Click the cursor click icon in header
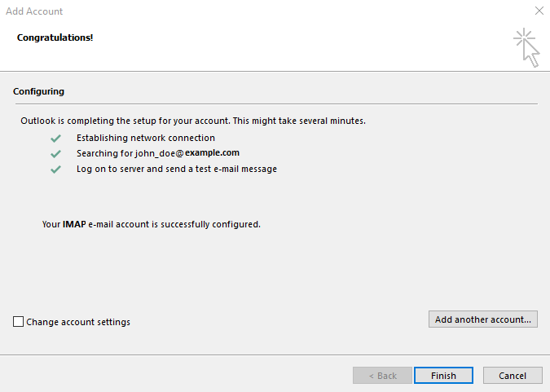This screenshot has width=550, height=392. [526, 48]
